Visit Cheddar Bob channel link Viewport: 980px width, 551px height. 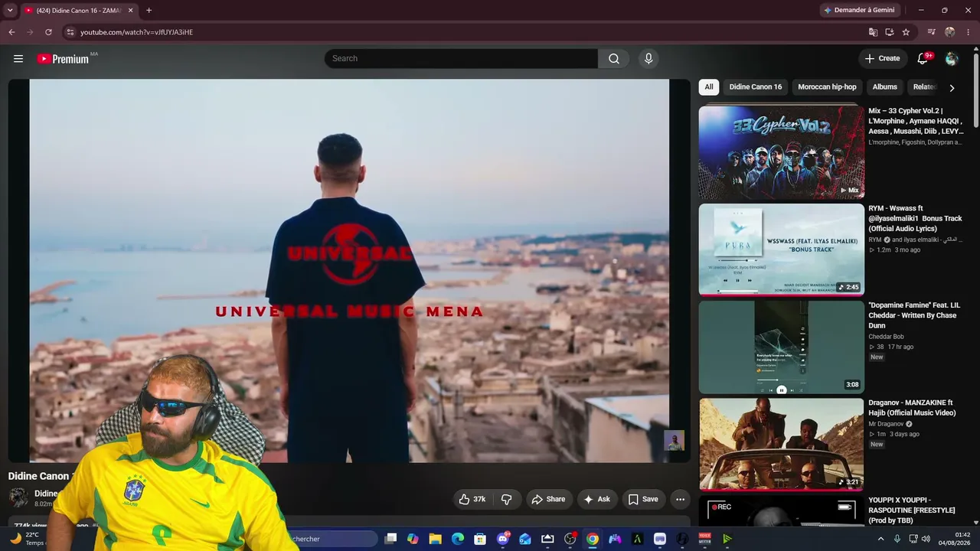(x=886, y=337)
